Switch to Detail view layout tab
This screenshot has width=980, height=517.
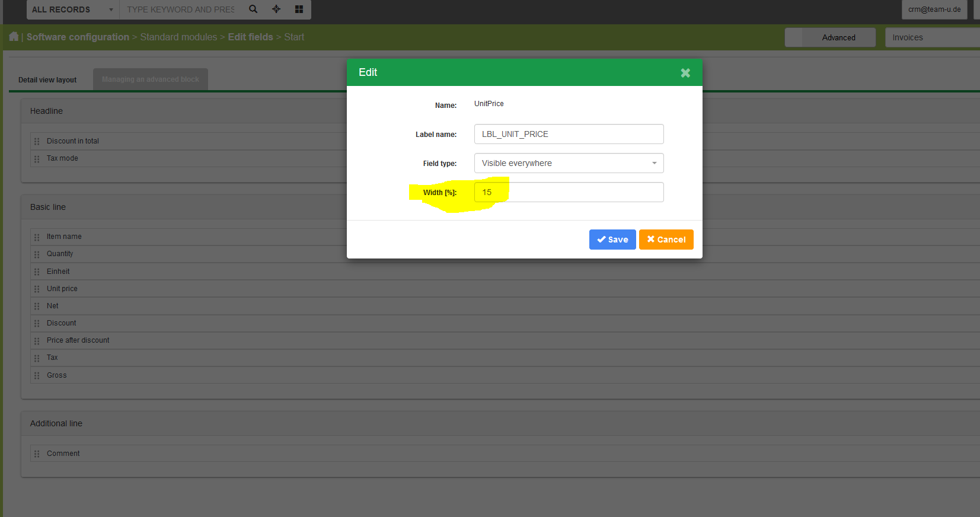[47, 80]
